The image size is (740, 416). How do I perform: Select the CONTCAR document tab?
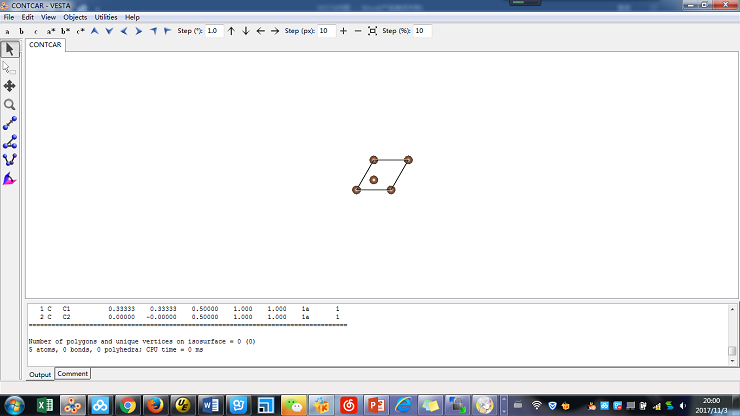[46, 45]
